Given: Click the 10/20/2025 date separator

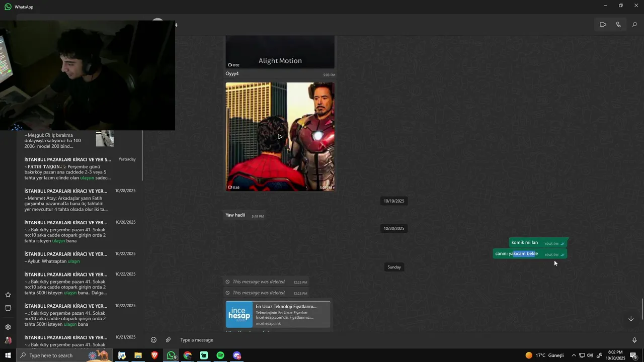Looking at the screenshot, I should pos(394,229).
